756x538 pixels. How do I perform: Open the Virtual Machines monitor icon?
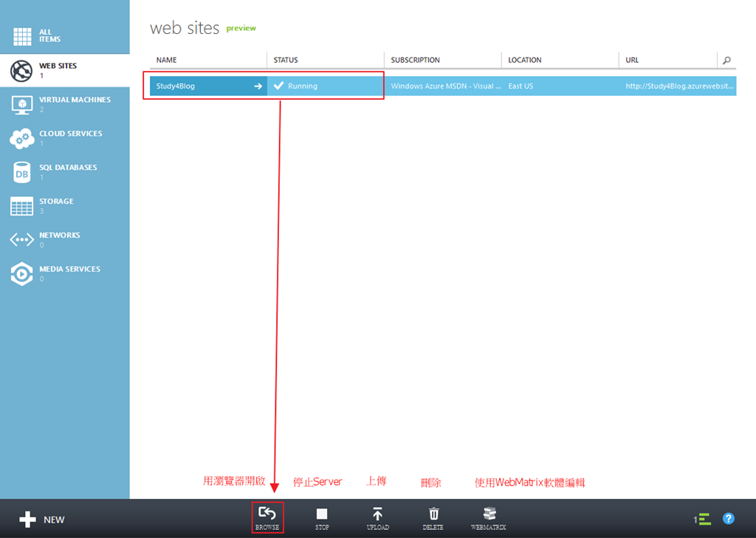[21, 105]
